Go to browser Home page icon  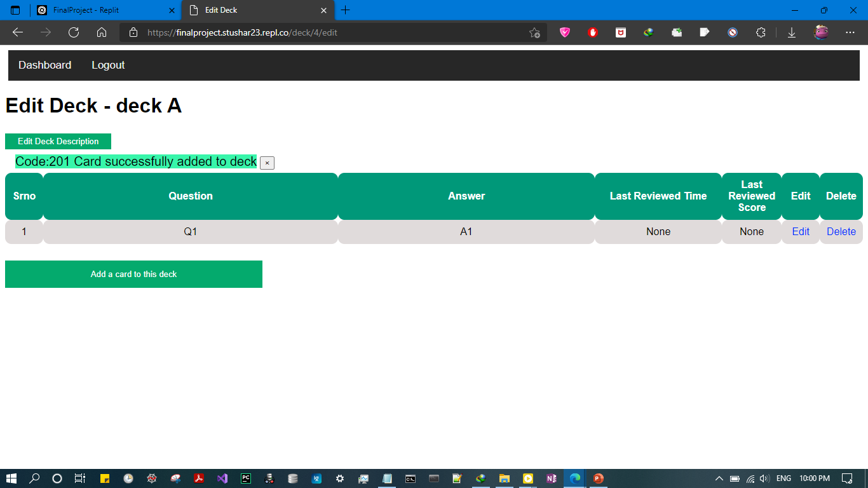point(102,32)
